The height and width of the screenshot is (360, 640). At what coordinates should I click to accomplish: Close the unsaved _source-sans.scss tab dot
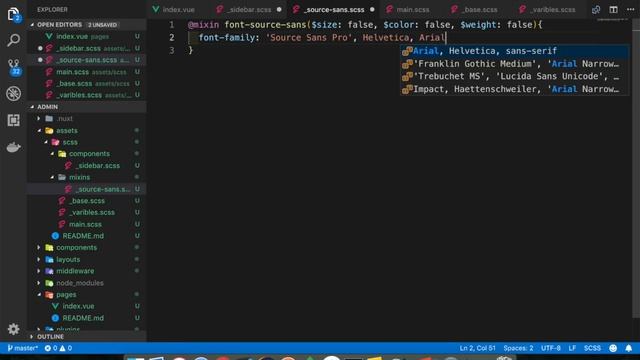coord(372,9)
